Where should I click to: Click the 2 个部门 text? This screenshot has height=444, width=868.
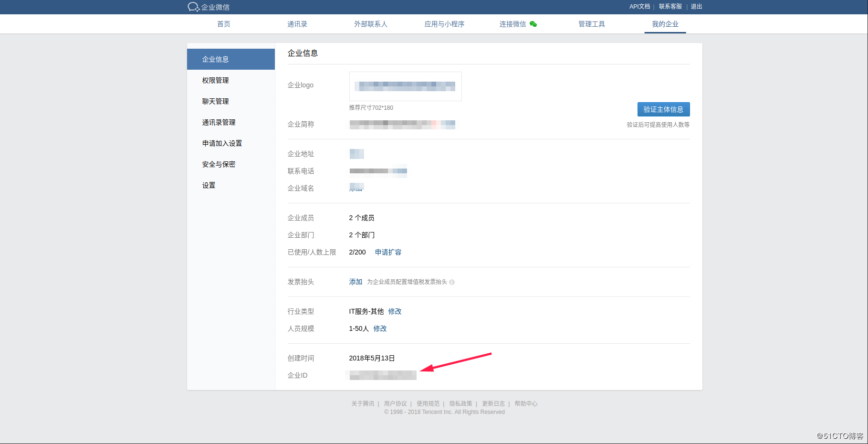pos(362,235)
